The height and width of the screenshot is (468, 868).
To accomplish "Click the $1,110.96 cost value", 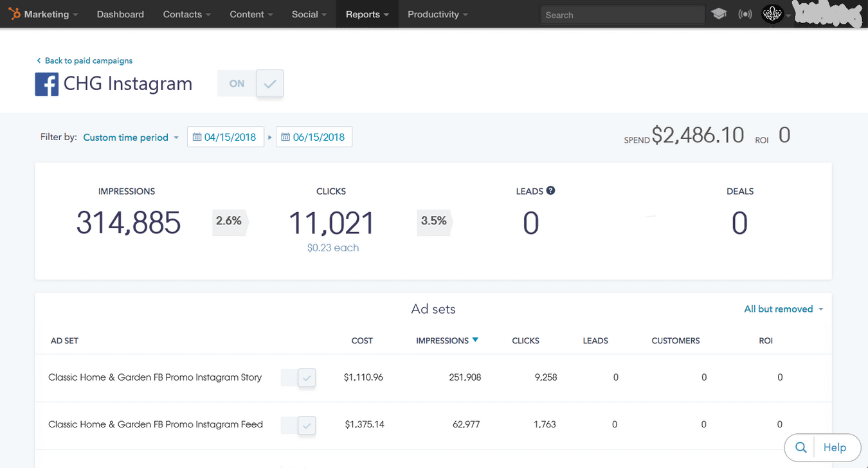I will 363,377.
